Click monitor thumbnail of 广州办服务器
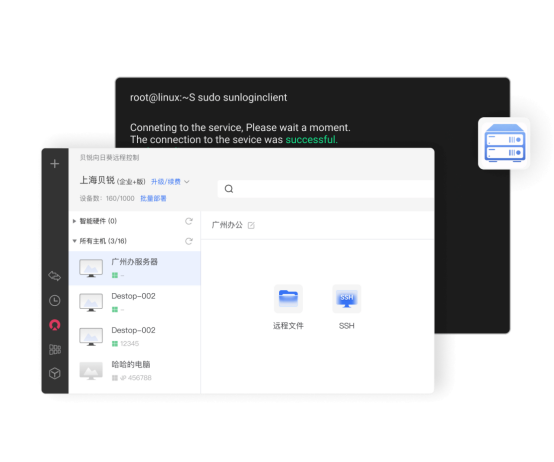554x462 pixels. point(91,268)
